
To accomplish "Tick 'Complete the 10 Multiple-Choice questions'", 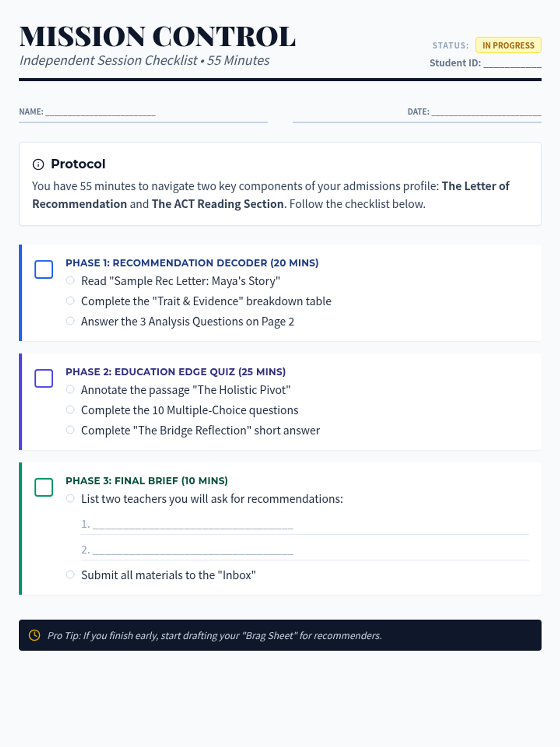I will coord(70,409).
